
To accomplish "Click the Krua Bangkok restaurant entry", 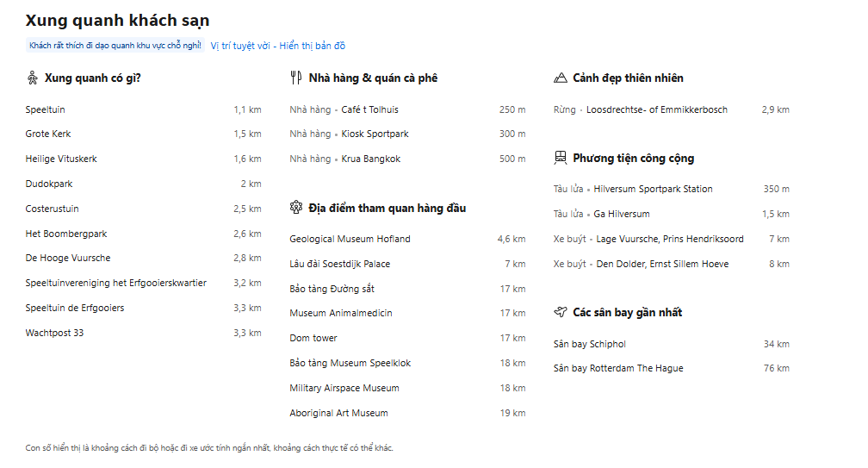I will coord(370,159).
